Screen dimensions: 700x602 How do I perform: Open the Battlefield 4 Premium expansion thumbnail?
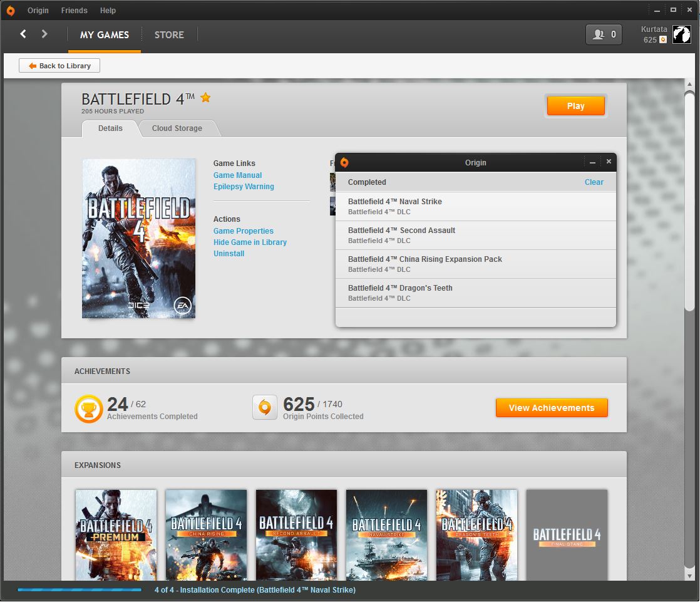click(116, 535)
